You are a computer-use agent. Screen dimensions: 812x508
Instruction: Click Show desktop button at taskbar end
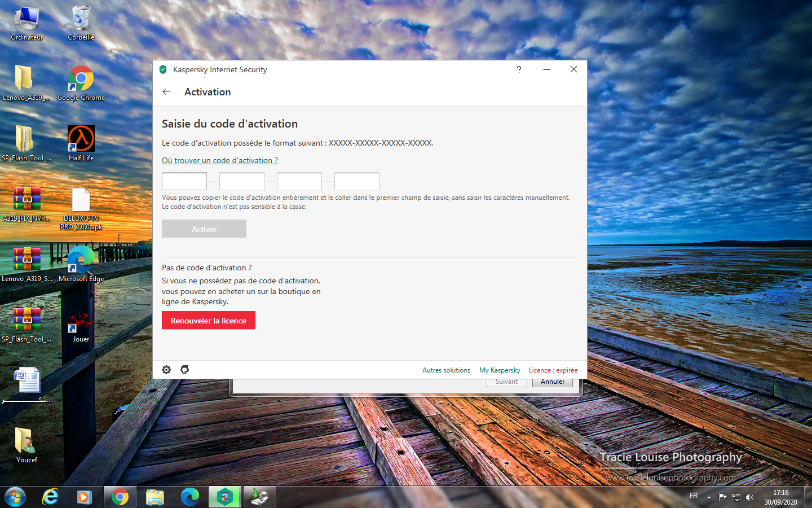point(807,497)
